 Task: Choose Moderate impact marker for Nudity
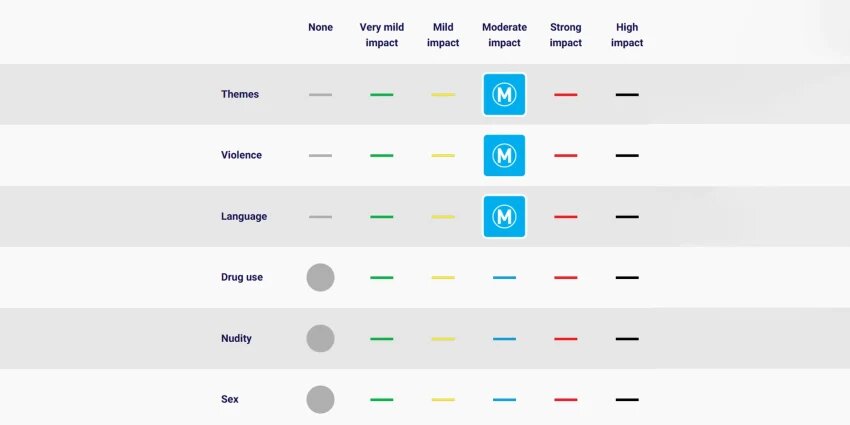[504, 339]
